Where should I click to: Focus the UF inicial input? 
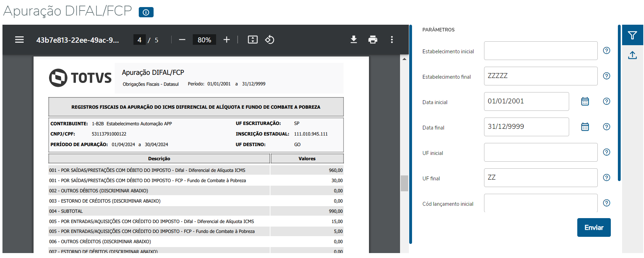coord(541,152)
